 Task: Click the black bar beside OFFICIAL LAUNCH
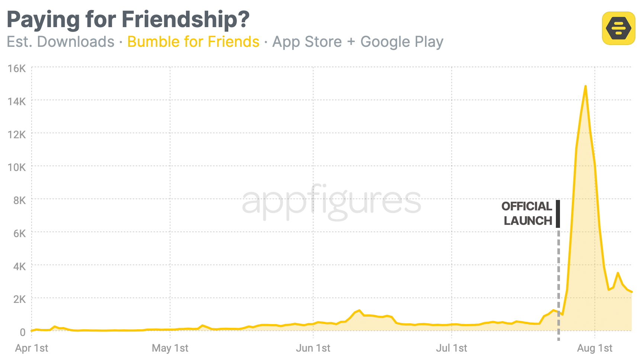point(558,214)
